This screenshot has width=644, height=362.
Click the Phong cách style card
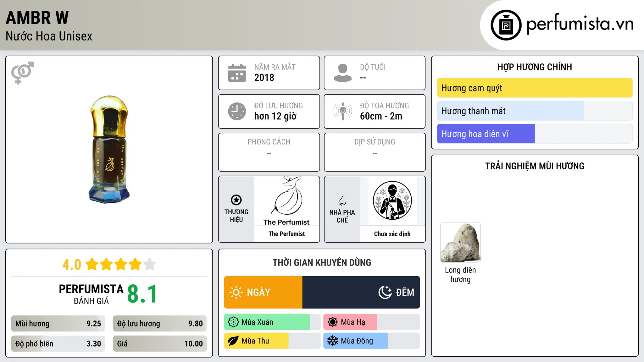[x=269, y=152]
